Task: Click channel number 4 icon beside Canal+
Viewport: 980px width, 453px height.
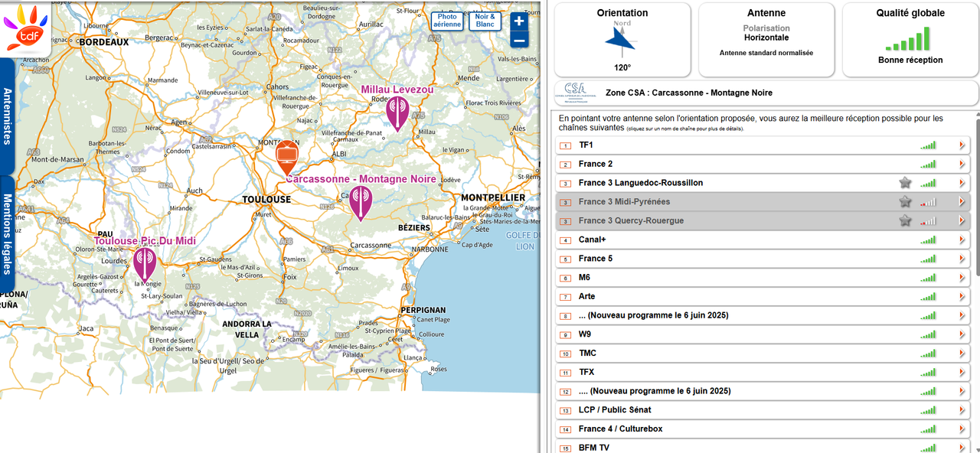Action: [566, 240]
